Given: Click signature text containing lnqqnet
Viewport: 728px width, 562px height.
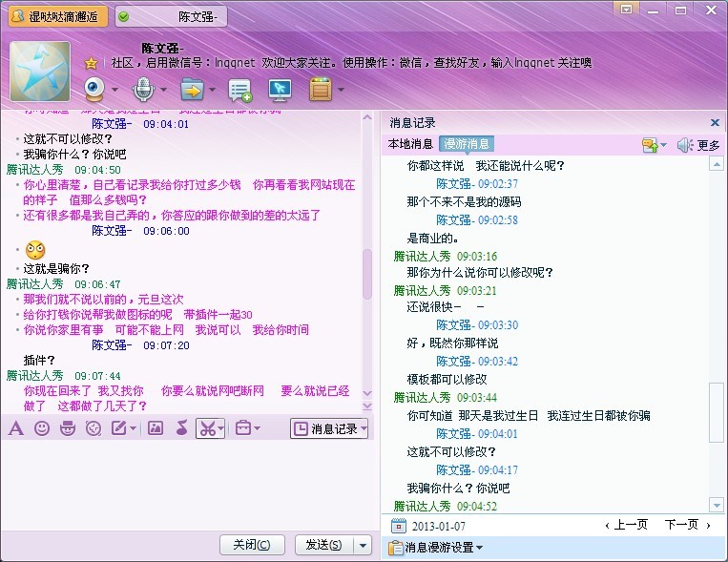Looking at the screenshot, I should click(351, 63).
